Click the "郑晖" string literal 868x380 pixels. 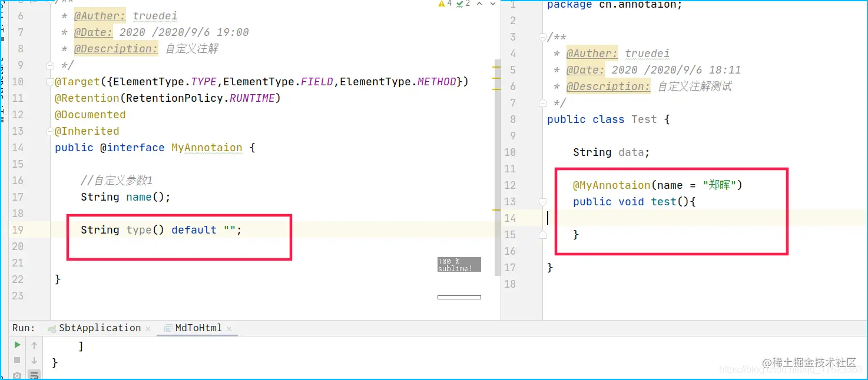pyautogui.click(x=720, y=185)
